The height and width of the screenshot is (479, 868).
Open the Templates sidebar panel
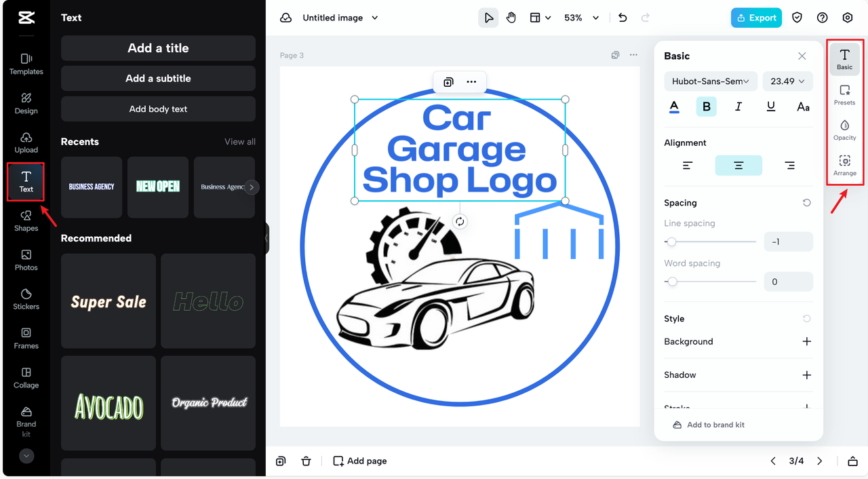[26, 64]
